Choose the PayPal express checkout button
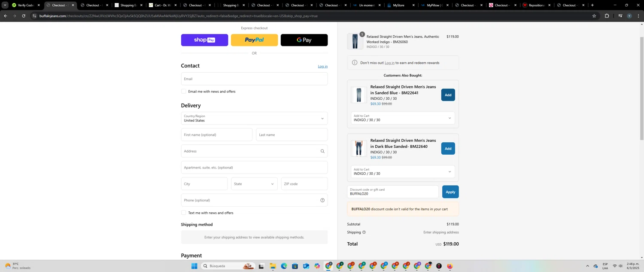644x272 pixels. (x=254, y=40)
